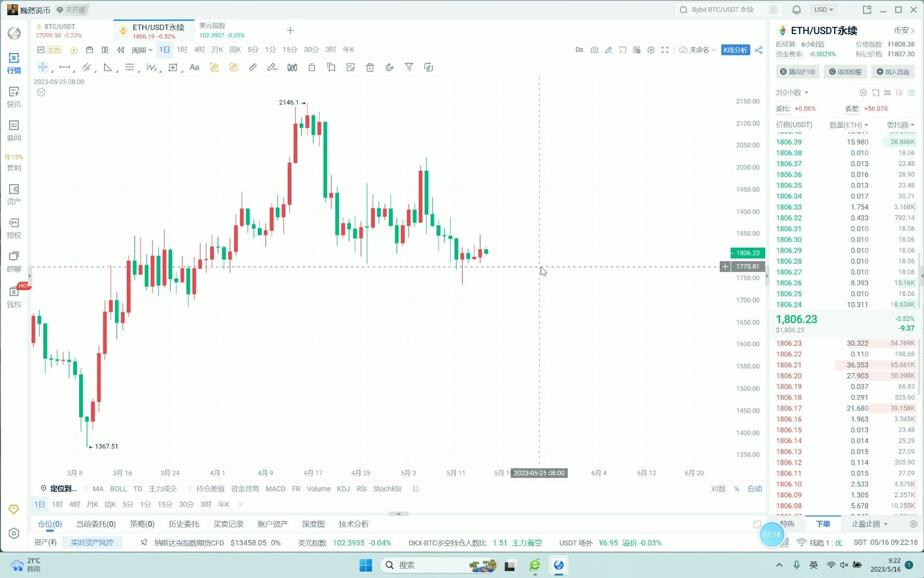
Task: Take a chart snapshot with the camera icon
Action: tap(594, 50)
